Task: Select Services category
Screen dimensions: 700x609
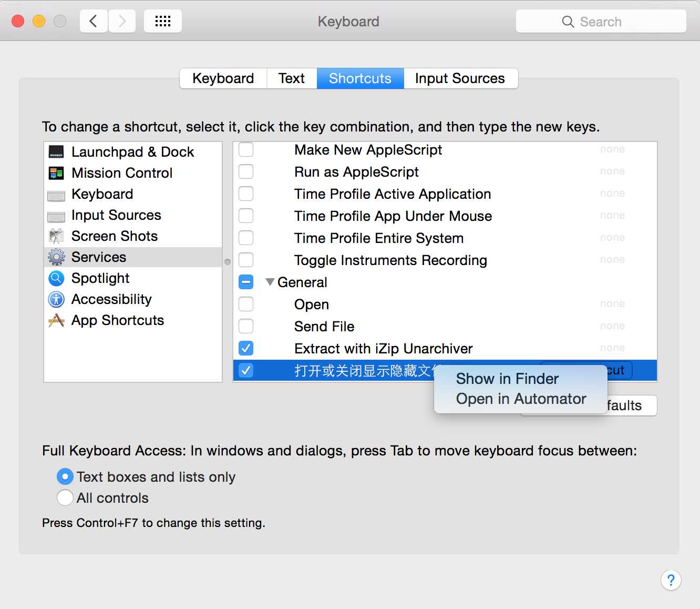Action: (133, 257)
